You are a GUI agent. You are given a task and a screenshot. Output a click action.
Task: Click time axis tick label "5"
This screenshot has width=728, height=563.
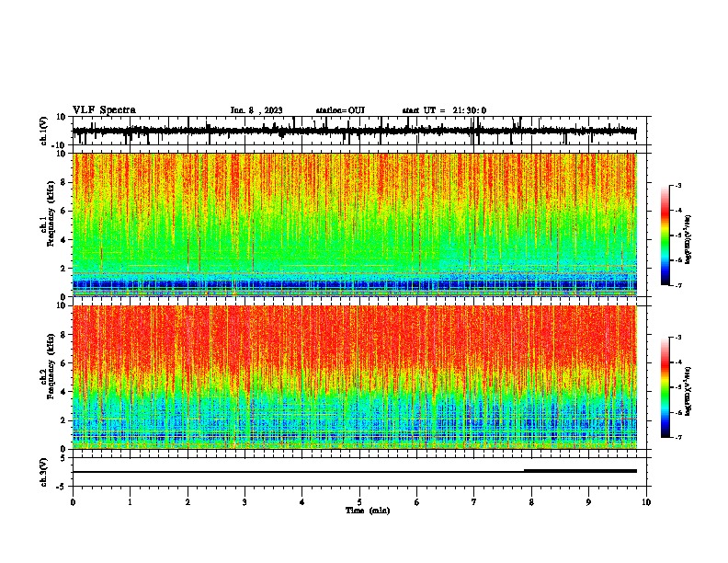coord(359,502)
